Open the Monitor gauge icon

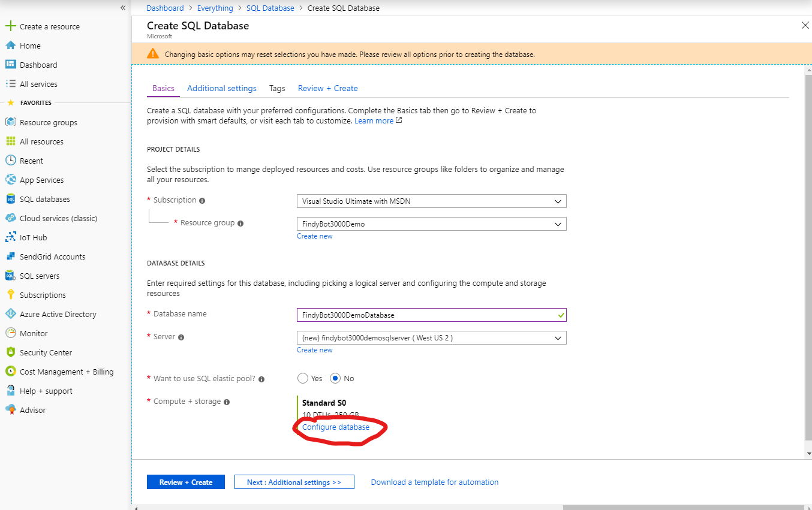pos(10,333)
